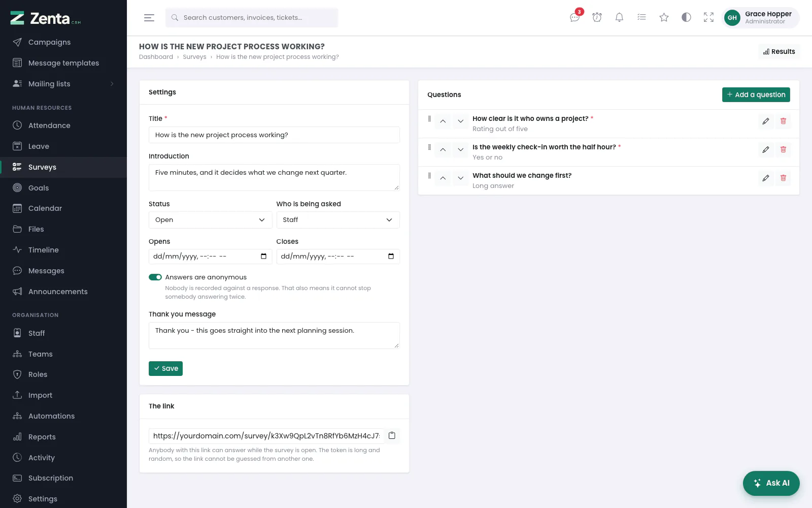Open Roles in sidebar

point(63,374)
